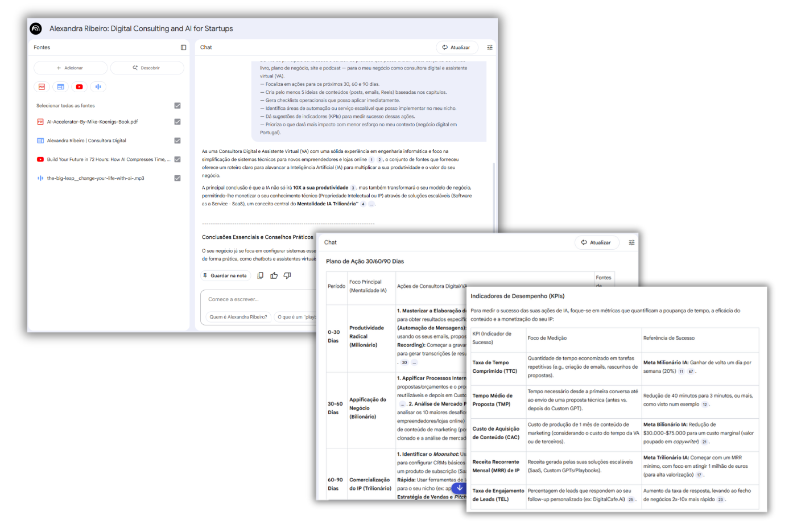Expand the hidden citations ellipsis after 'Mentalidade IA Trilionária'

[x=372, y=204]
